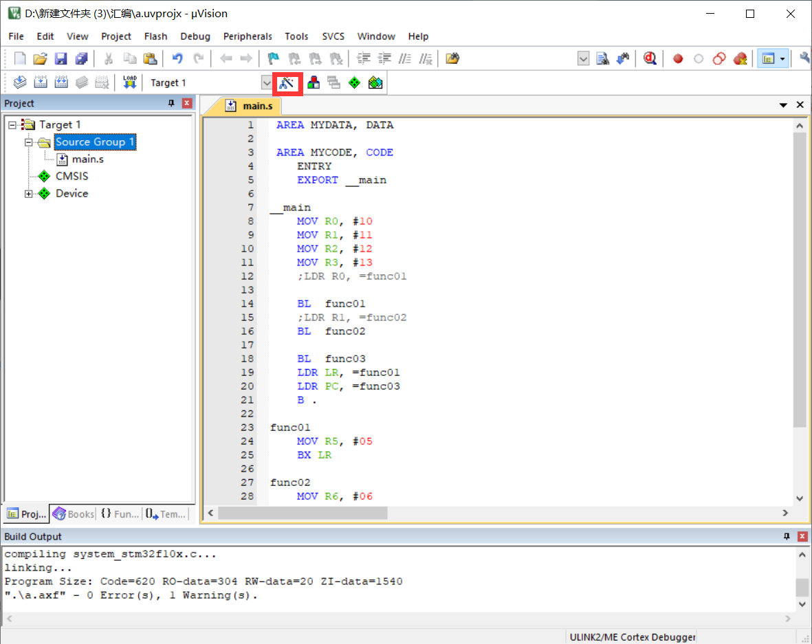Close the Build Output panel
Viewport: 812px width, 644px height.
click(x=802, y=536)
